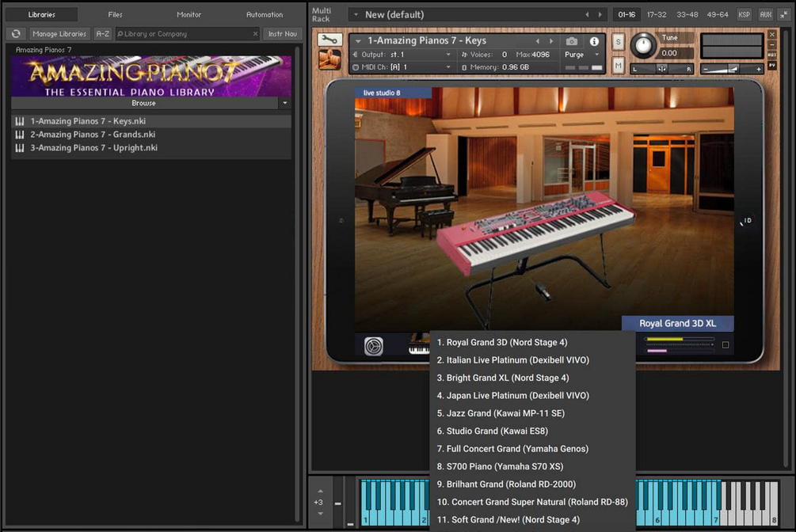The width and height of the screenshot is (796, 532).
Task: Click the refresh libraries icon
Action: pos(16,33)
